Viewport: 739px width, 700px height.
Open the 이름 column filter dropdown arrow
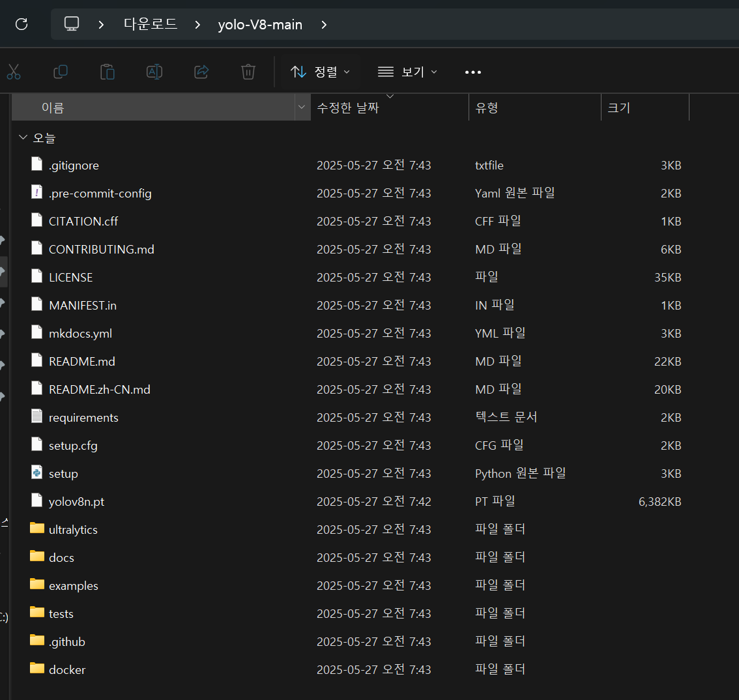302,107
